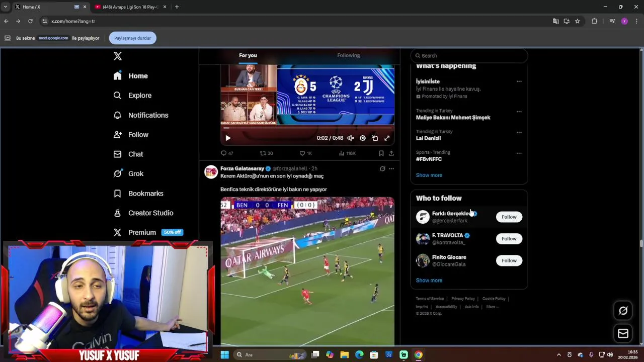Open Forza Galatasaray profile name
The width and height of the screenshot is (644, 362).
pyautogui.click(x=242, y=168)
